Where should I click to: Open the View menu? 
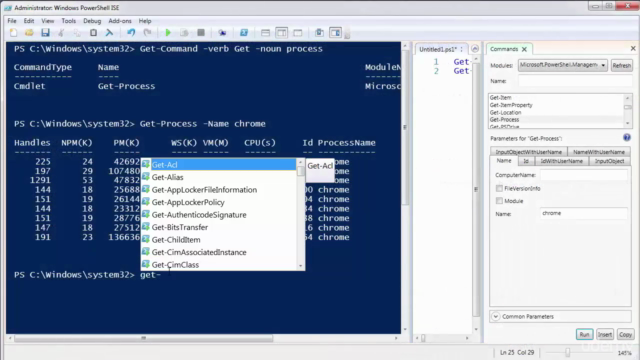[x=47, y=21]
